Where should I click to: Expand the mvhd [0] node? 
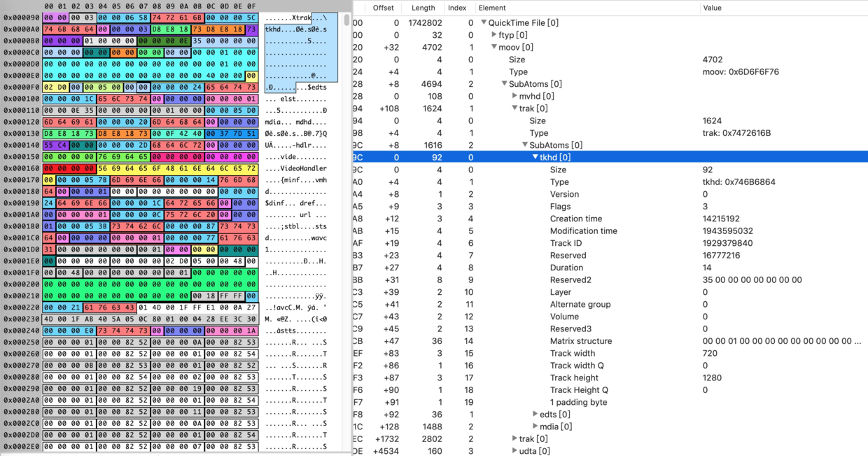pos(514,96)
